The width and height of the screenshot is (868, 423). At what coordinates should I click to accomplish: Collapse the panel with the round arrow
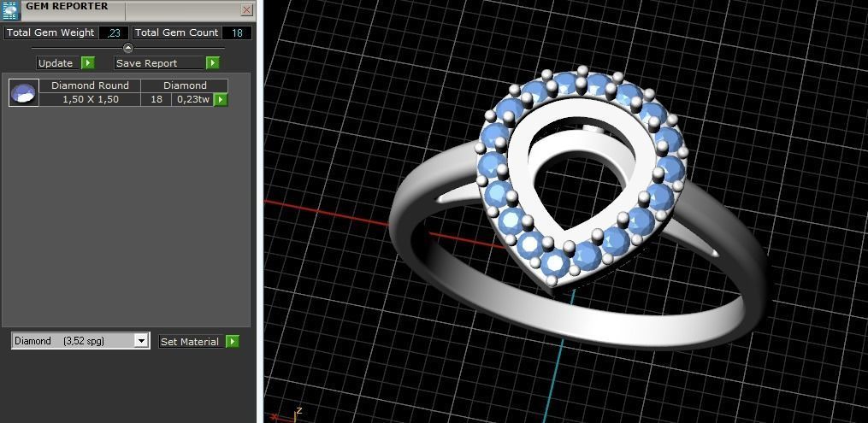pyautogui.click(x=128, y=48)
